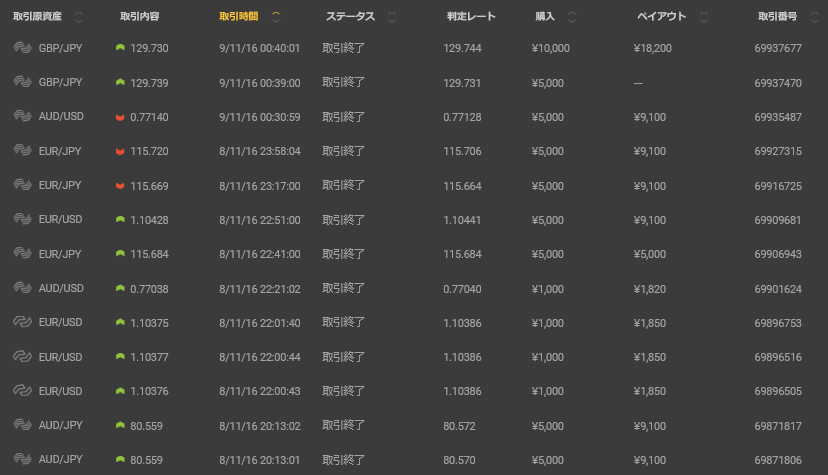Click the asset icon for the AUD/USD 0.77038 row
This screenshot has height=475, width=828.
pos(22,288)
